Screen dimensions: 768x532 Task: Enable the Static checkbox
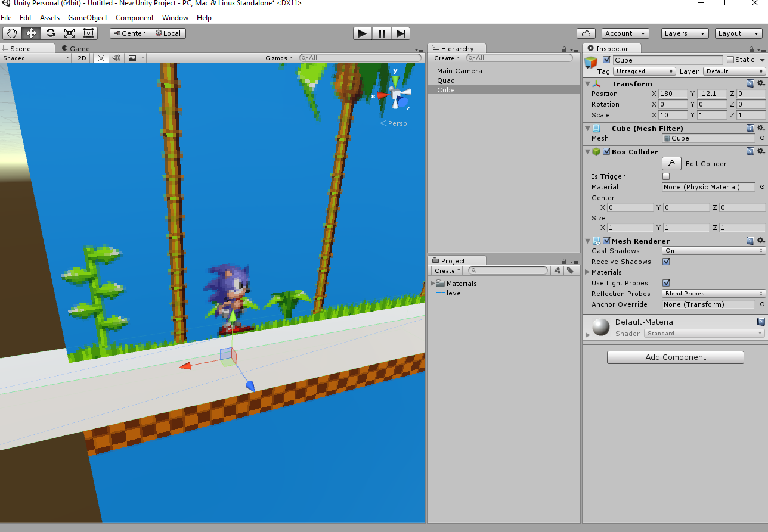click(730, 60)
